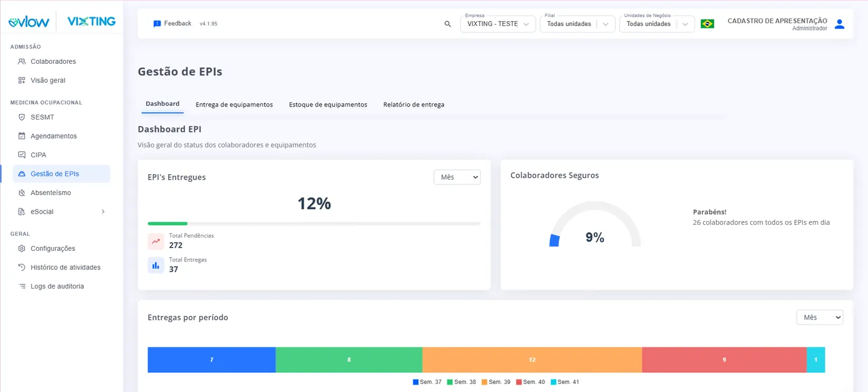Screen dimensions: 868x392
Task: Click the Feedback speech bubble icon
Action: pyautogui.click(x=157, y=24)
